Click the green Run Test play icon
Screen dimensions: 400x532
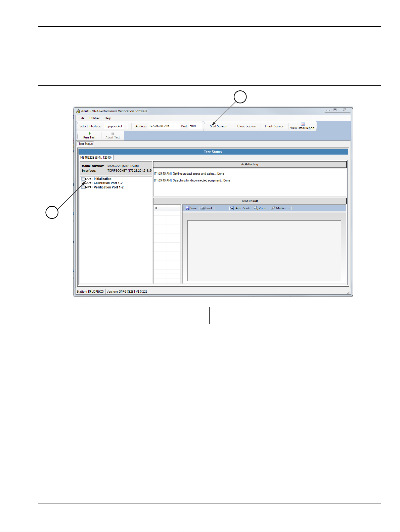pyautogui.click(x=89, y=133)
